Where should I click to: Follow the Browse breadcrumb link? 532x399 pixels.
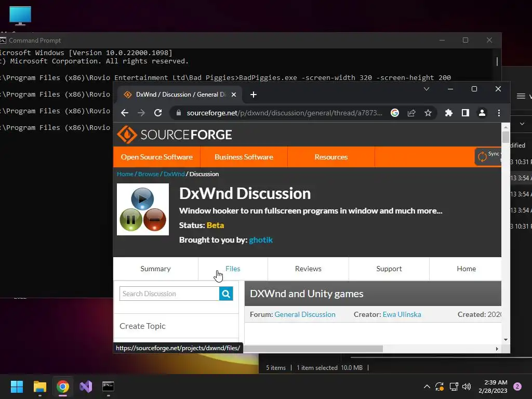148,174
